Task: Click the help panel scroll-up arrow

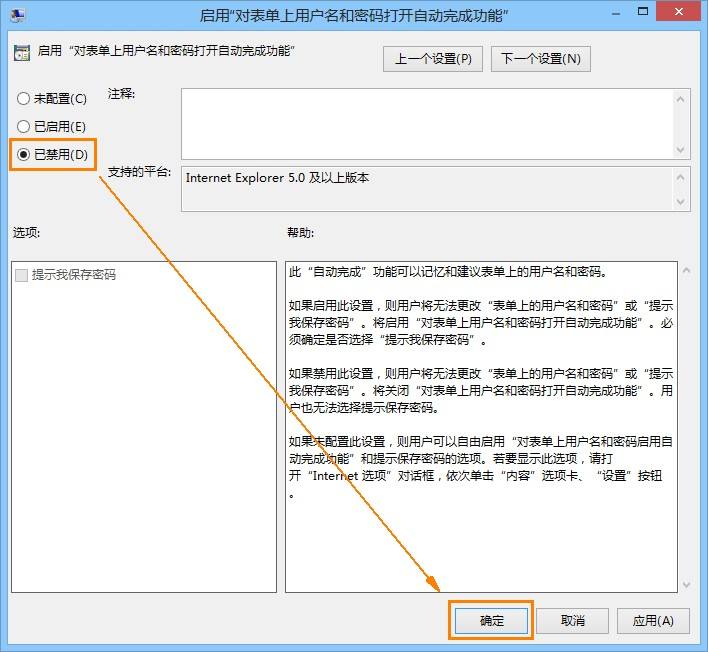Action: click(686, 270)
